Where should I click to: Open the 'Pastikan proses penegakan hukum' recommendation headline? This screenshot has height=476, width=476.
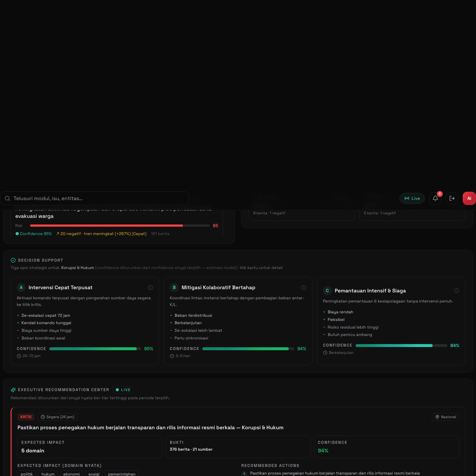pos(151,428)
